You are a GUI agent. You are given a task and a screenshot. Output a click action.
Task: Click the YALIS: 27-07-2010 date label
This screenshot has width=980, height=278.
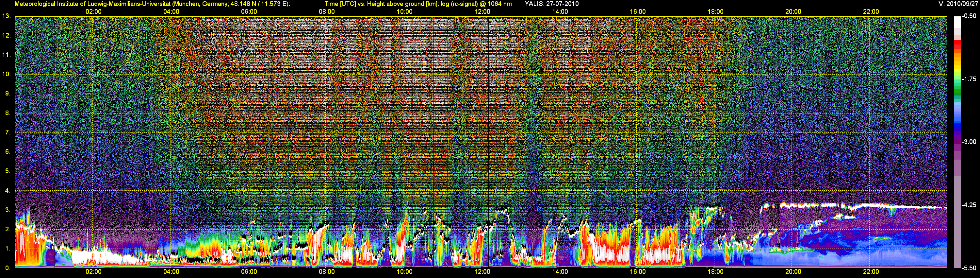point(552,4)
